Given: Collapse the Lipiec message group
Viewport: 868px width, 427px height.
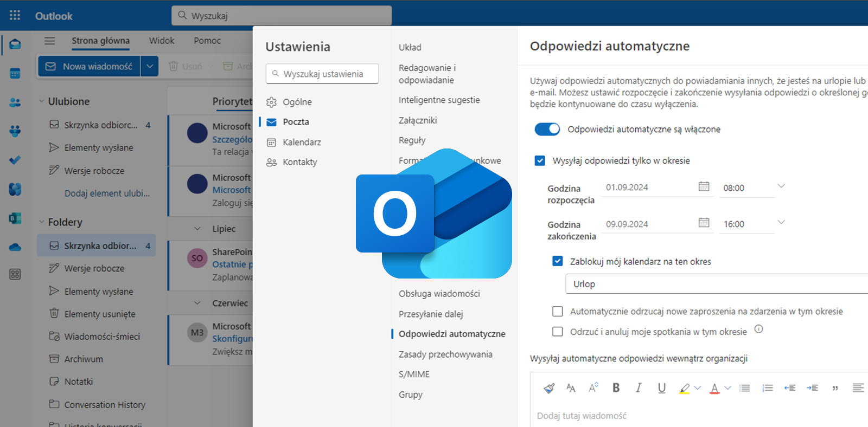Looking at the screenshot, I should 197,229.
